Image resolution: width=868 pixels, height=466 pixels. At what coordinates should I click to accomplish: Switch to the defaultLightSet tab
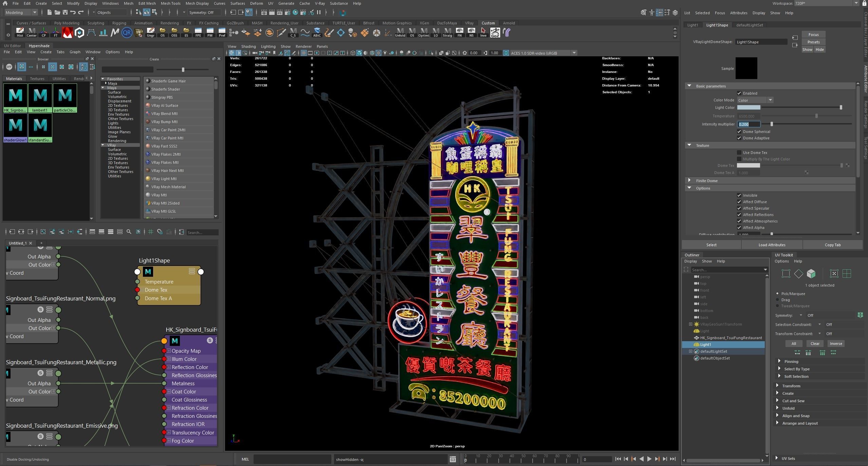749,25
